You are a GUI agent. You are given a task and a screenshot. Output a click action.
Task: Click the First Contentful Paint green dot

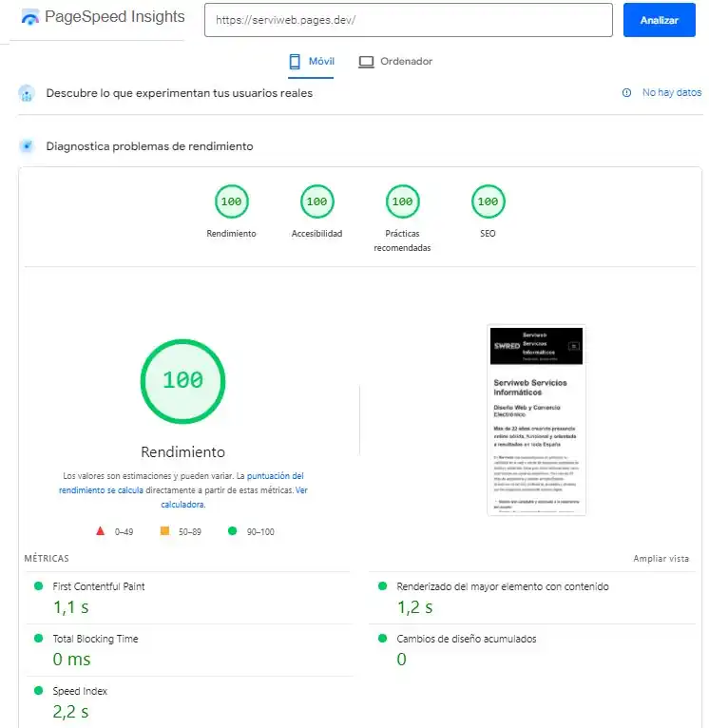(x=39, y=586)
